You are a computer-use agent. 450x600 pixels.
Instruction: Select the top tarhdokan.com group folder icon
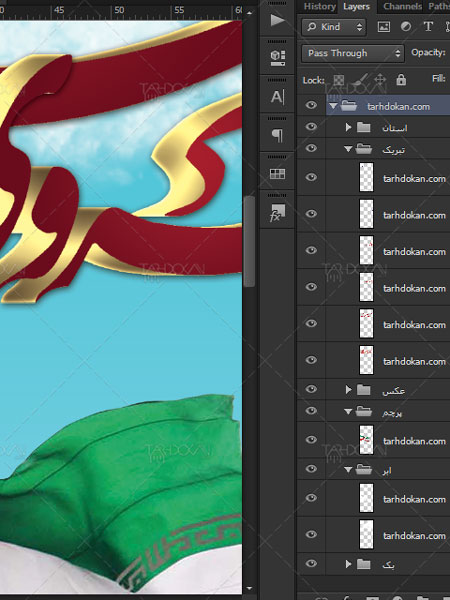tap(349, 106)
